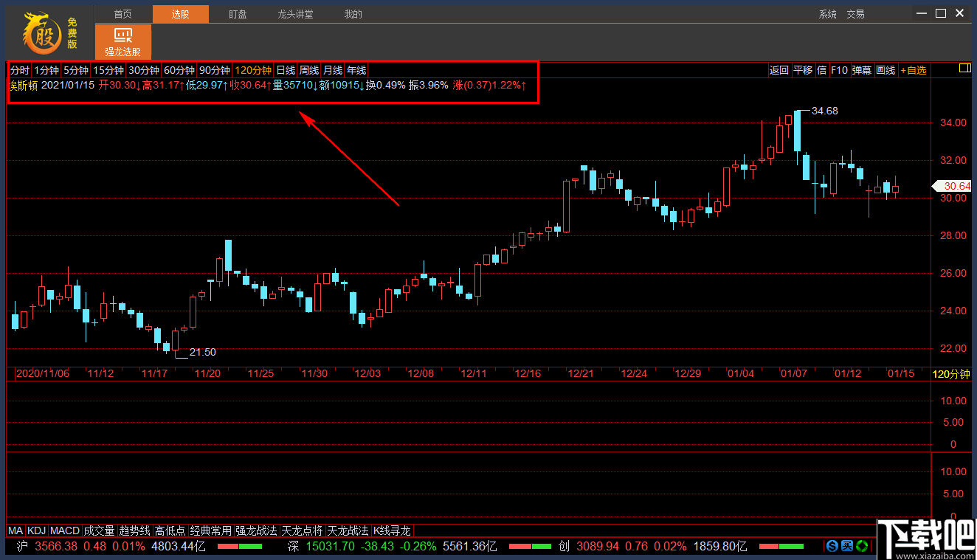The height and width of the screenshot is (560, 977).
Task: Switch to the 选股 tab
Action: (181, 14)
